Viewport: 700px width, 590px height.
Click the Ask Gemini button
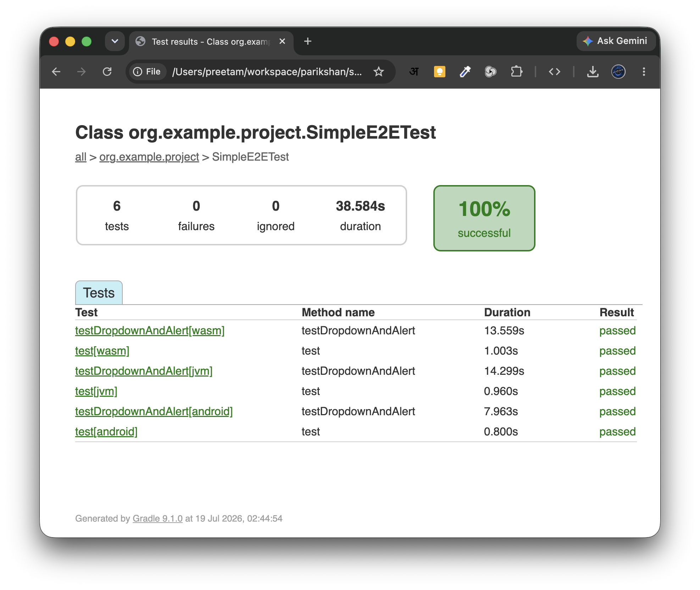tap(616, 41)
